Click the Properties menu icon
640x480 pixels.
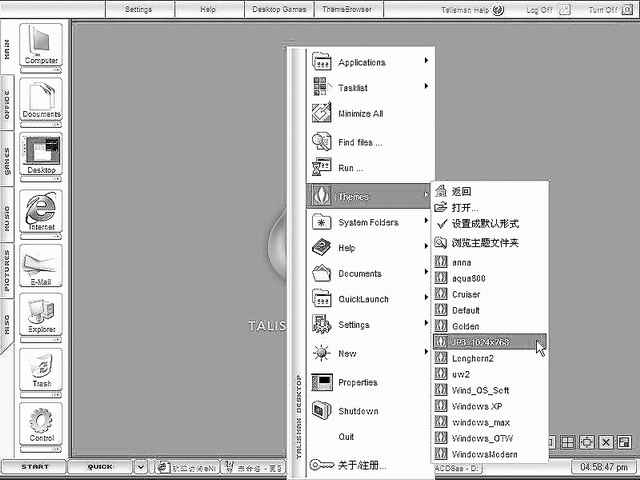[x=322, y=382]
